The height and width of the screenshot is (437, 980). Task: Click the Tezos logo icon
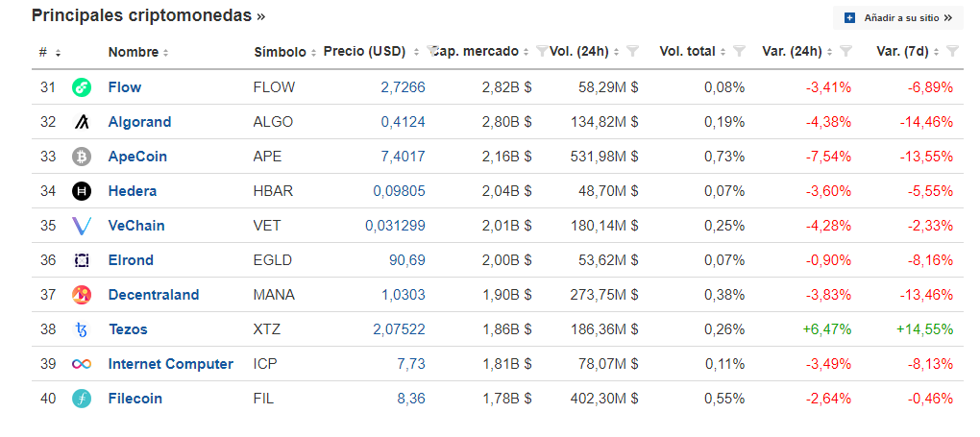pos(82,329)
